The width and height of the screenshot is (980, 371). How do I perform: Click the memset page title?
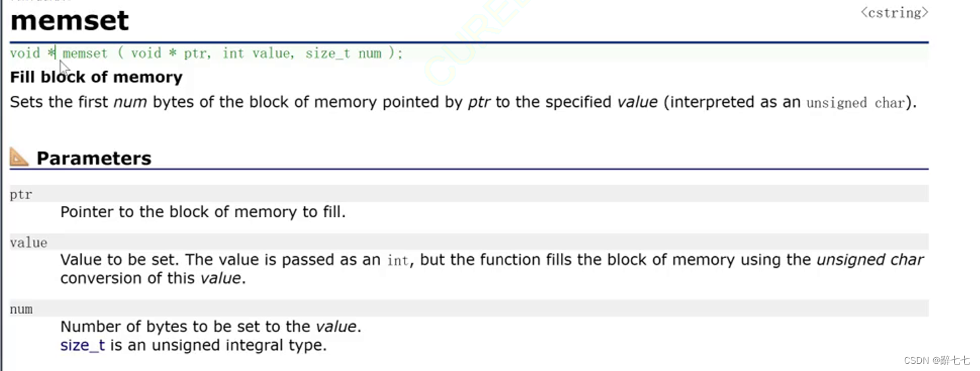[69, 20]
